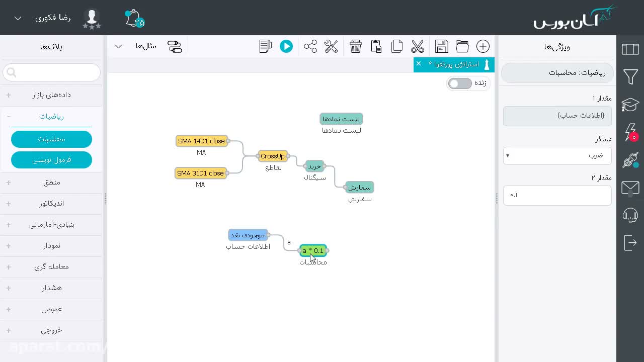Screen dimensions: 644x362
Task: Click the محاسبات block button
Action: (52, 139)
